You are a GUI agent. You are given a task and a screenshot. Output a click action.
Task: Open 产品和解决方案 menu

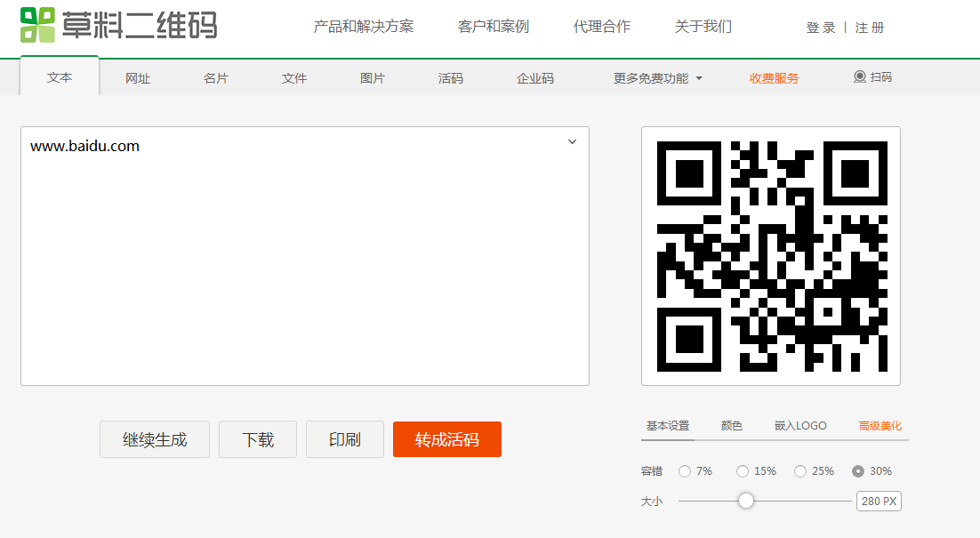tap(363, 27)
